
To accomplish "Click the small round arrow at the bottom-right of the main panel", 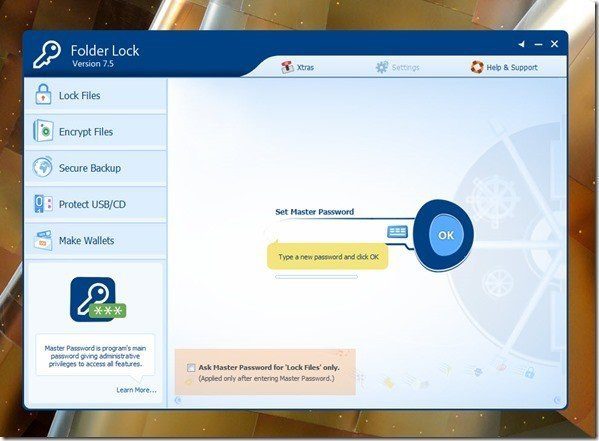I will point(557,400).
